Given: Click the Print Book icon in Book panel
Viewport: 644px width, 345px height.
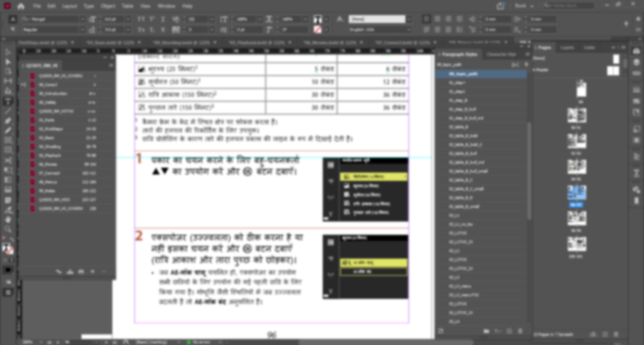Looking at the screenshot, I should pos(81,272).
